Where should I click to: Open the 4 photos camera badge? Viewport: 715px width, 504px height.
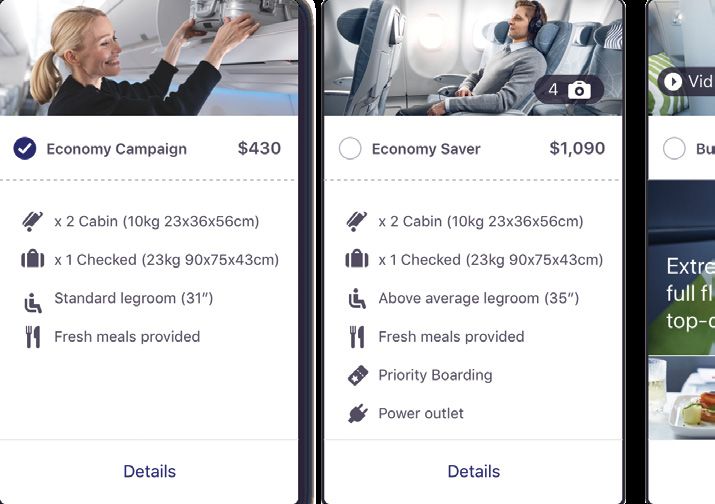(569, 89)
